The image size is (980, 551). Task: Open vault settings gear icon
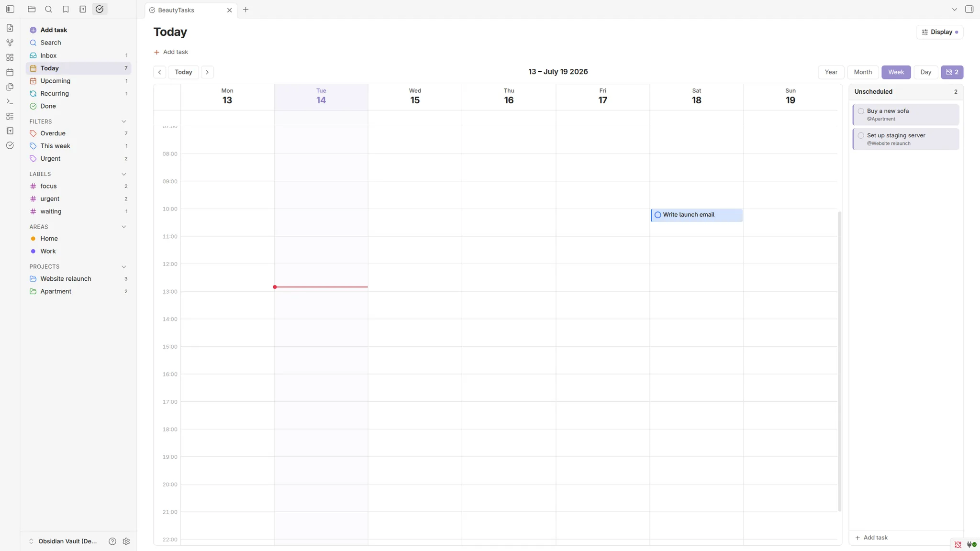pos(126,541)
